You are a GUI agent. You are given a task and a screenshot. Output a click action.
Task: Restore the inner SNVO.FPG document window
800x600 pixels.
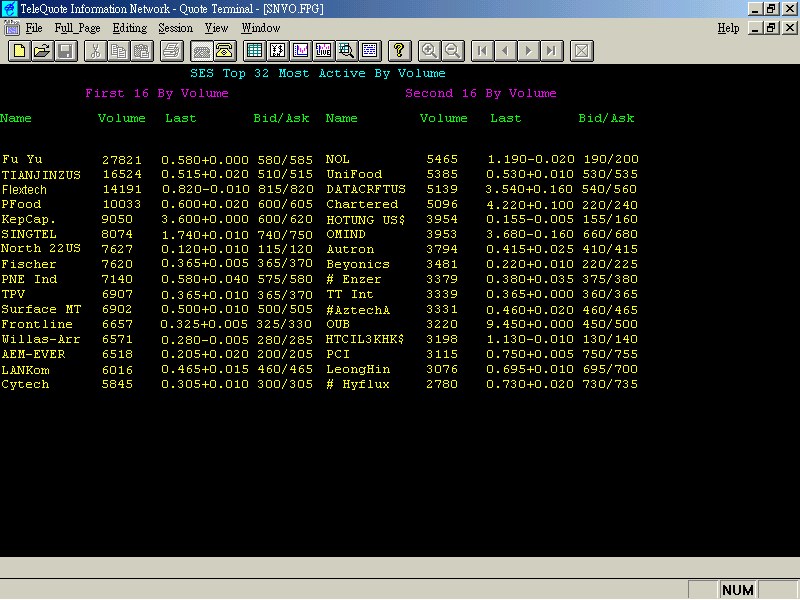tap(772, 28)
